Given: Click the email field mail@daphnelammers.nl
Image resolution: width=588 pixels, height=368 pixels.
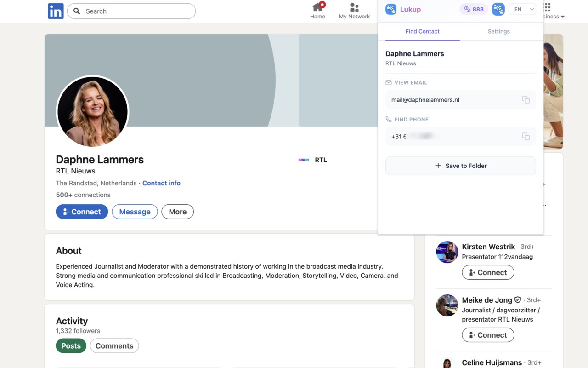Looking at the screenshot, I should coord(461,100).
